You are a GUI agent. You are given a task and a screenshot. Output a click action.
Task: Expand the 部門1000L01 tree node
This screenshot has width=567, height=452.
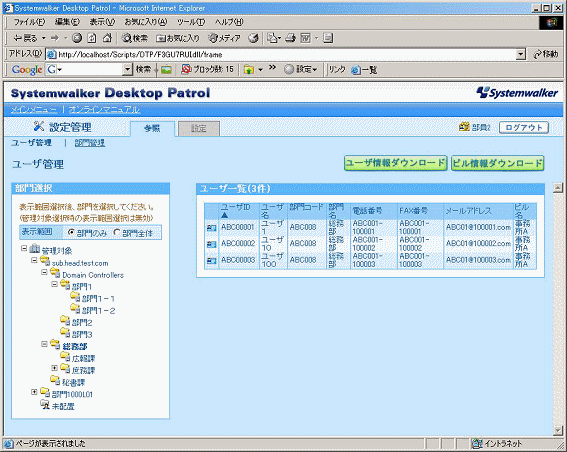34,392
